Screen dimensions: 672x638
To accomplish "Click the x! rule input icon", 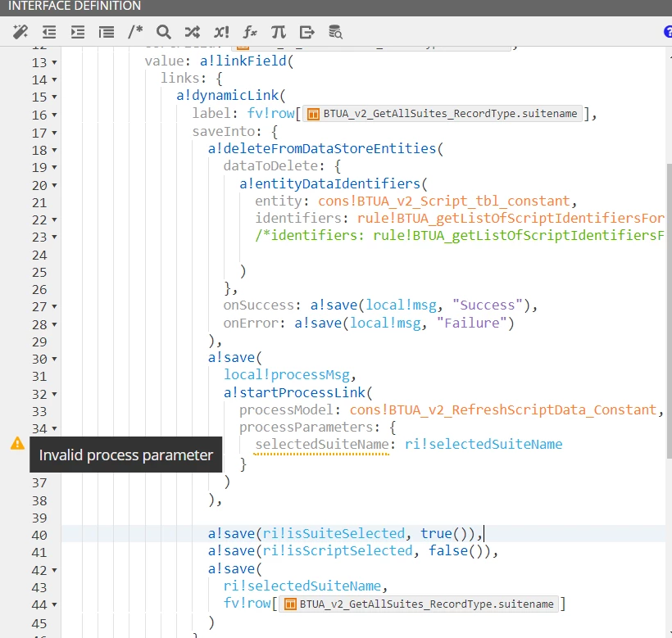I will tap(221, 32).
